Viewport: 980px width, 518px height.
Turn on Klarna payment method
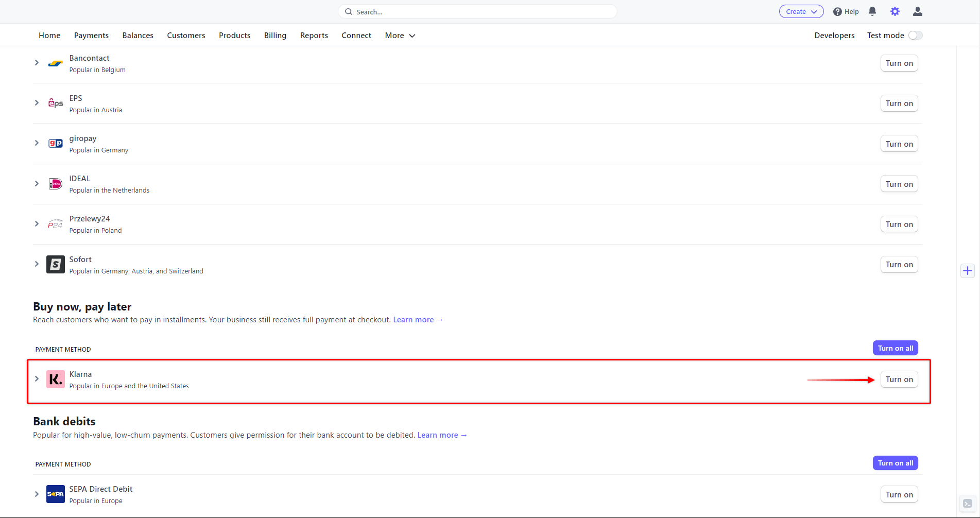coord(899,379)
